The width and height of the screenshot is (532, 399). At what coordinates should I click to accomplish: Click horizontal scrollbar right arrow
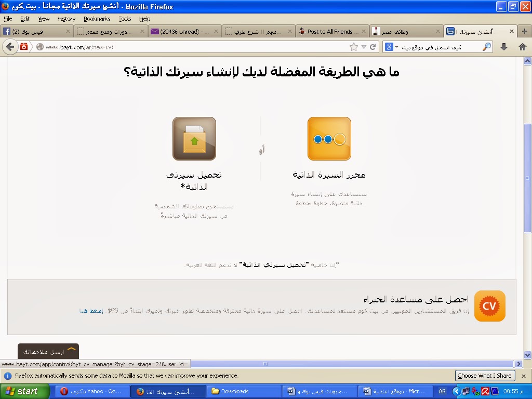click(518, 364)
